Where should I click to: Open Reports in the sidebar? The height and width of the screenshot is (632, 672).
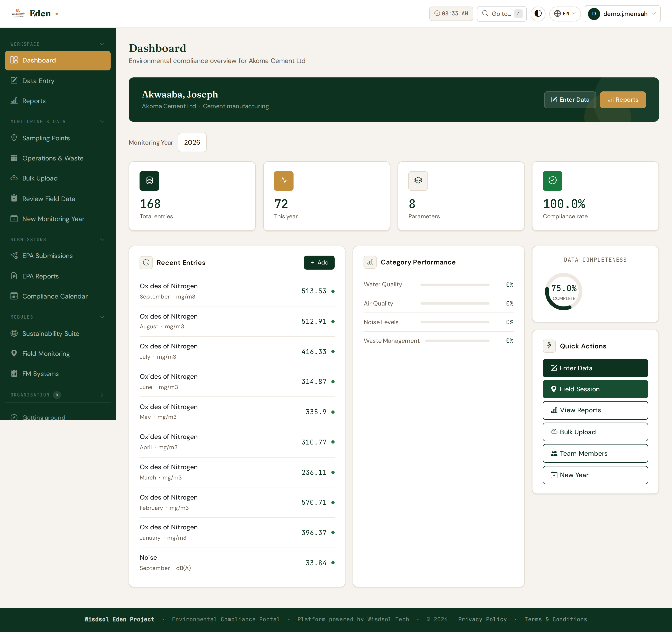click(58, 101)
